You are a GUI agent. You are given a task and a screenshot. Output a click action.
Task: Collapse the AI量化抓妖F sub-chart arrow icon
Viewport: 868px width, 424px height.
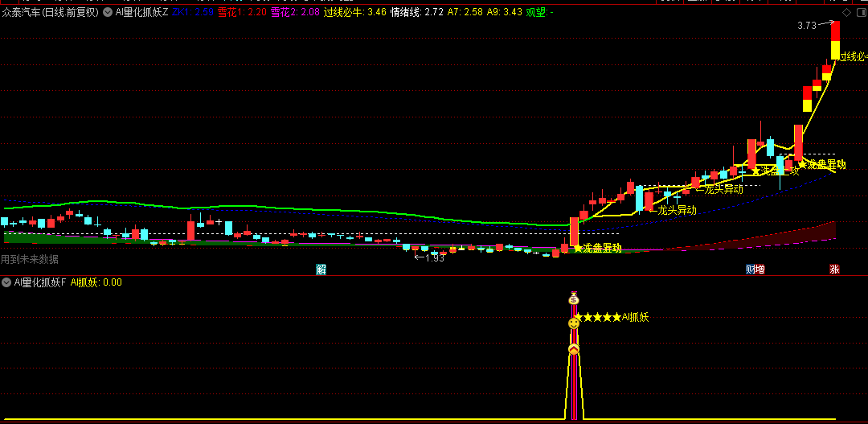tap(6, 282)
